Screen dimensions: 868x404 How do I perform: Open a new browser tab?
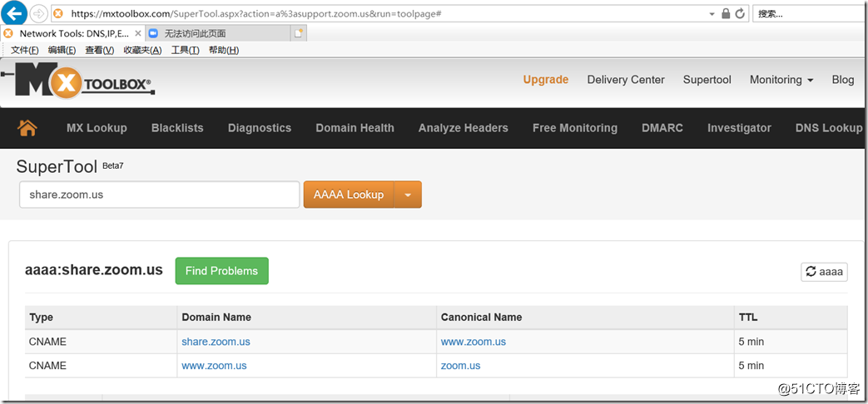click(x=299, y=33)
